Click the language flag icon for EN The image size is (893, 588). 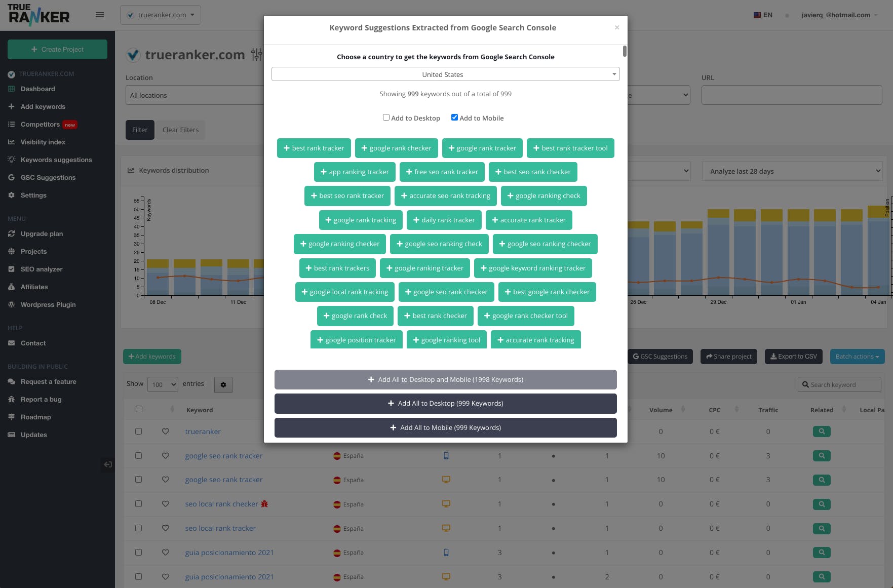pyautogui.click(x=757, y=15)
